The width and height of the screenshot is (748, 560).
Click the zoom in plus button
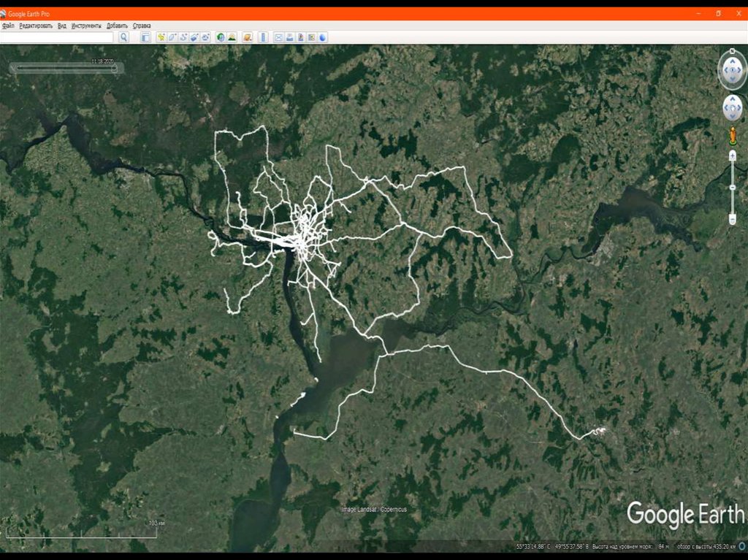coord(733,156)
